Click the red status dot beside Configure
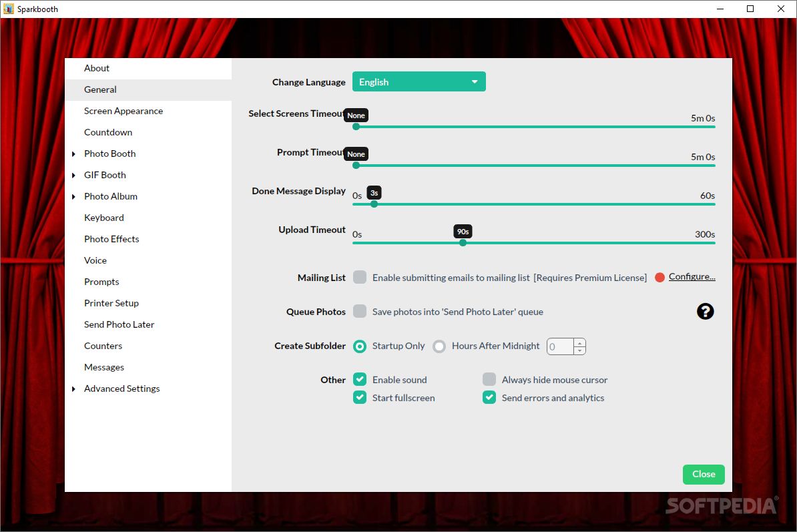This screenshot has height=532, width=797. (659, 278)
